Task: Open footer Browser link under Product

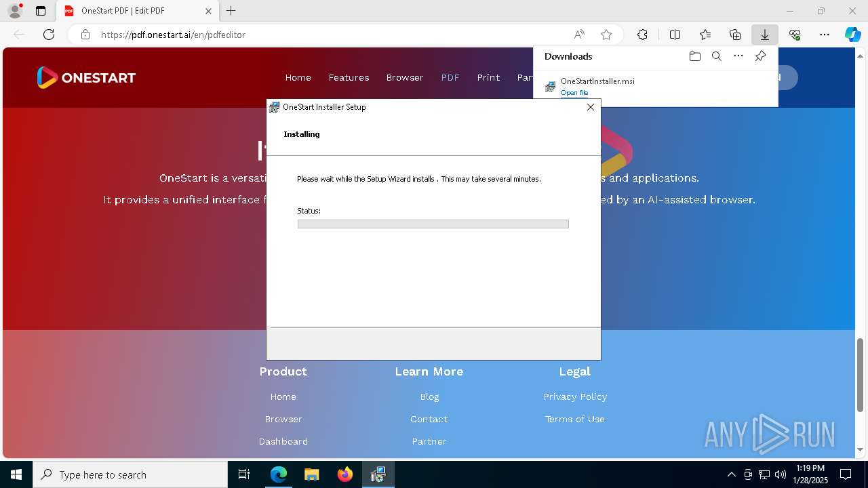Action: [283, 419]
